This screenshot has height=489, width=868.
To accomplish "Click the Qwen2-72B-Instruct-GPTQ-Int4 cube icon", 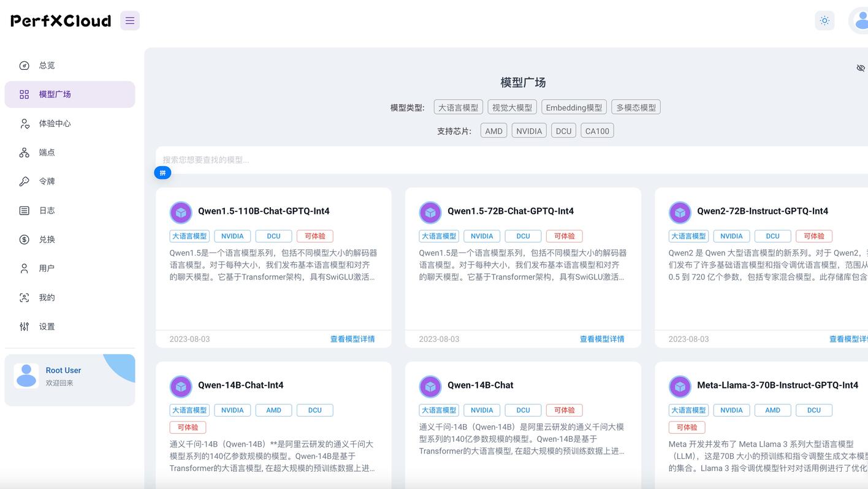I will coord(680,213).
